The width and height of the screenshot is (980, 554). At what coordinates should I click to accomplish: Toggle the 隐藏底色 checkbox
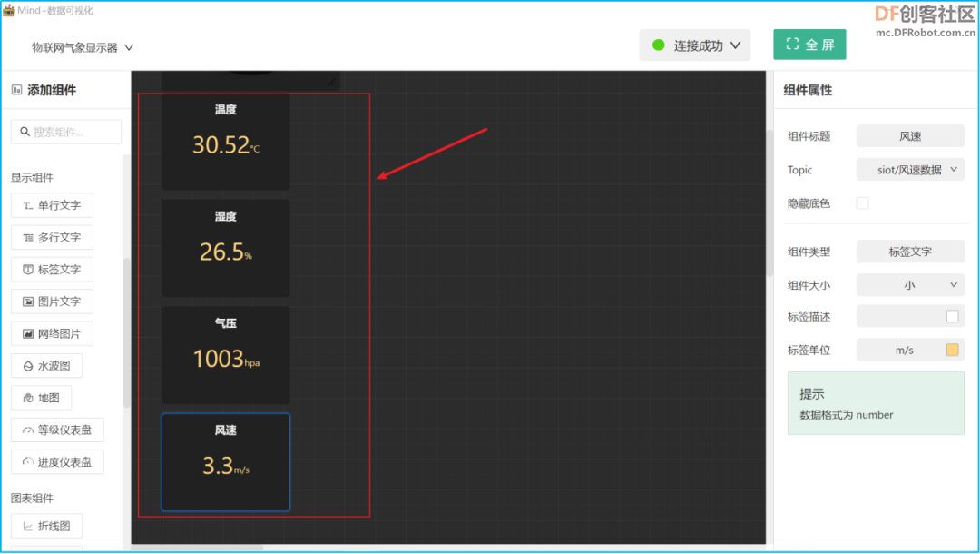coord(863,203)
